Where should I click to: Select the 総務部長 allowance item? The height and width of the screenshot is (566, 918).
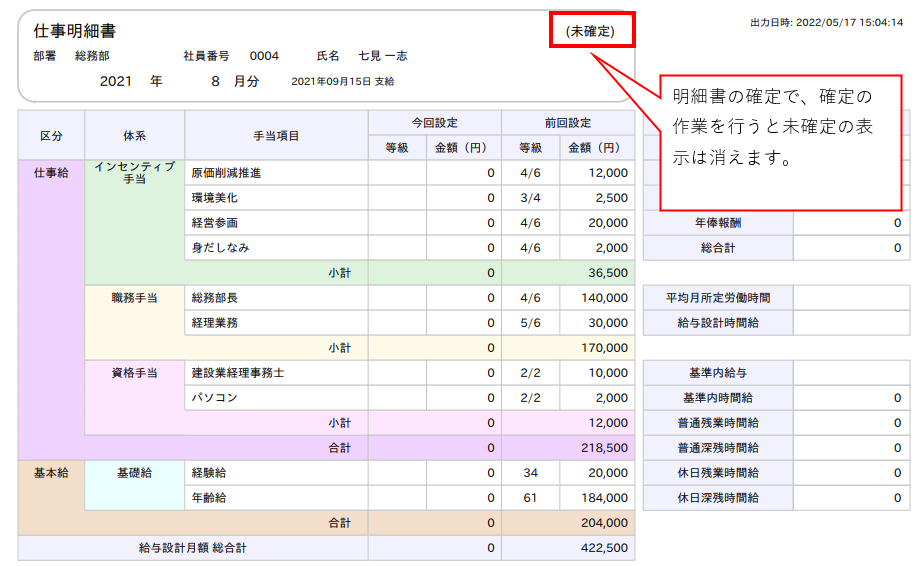pyautogui.click(x=214, y=298)
